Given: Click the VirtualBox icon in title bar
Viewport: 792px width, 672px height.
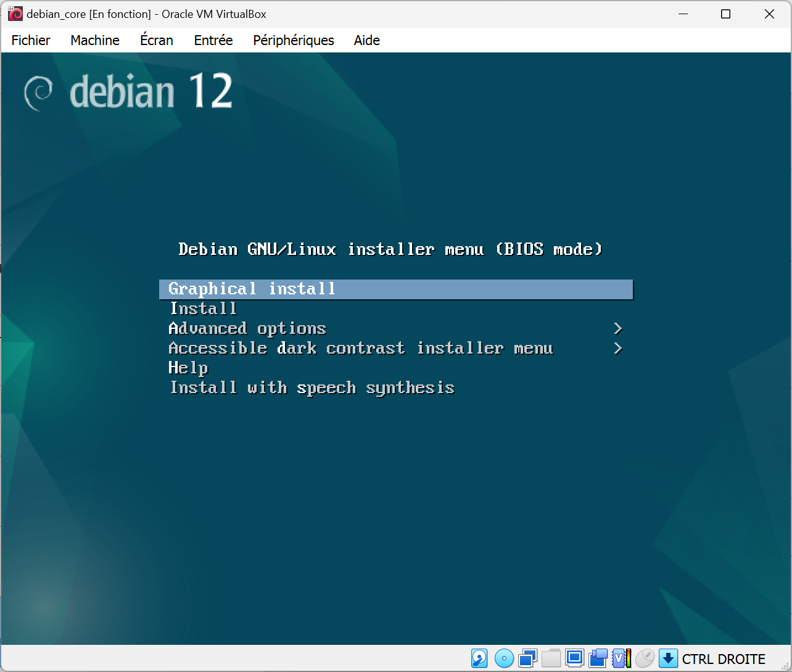Looking at the screenshot, I should point(15,14).
